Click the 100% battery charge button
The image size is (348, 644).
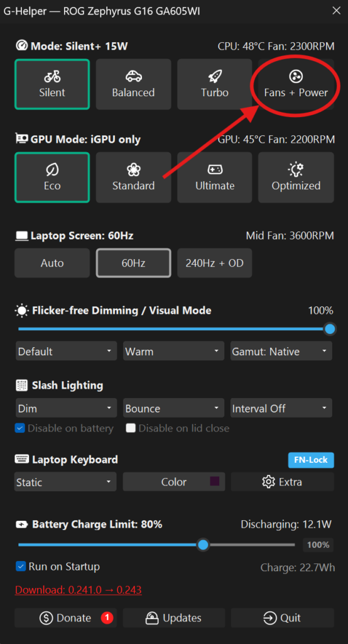pos(318,545)
